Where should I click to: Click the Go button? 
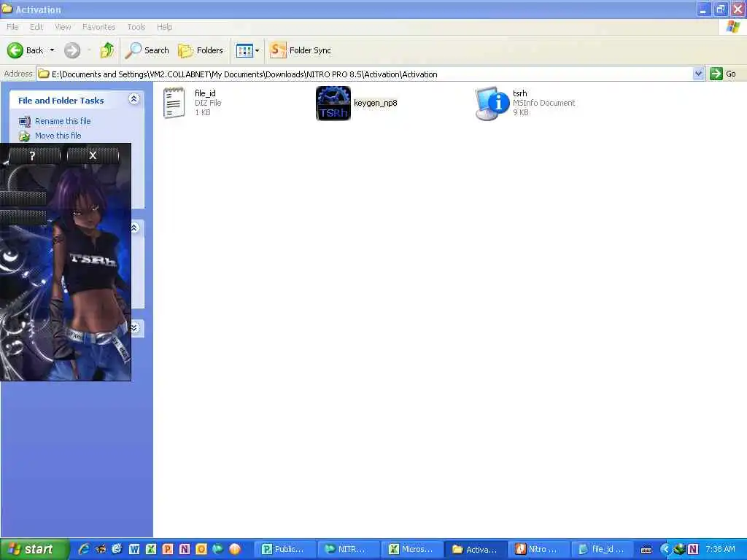pyautogui.click(x=723, y=74)
